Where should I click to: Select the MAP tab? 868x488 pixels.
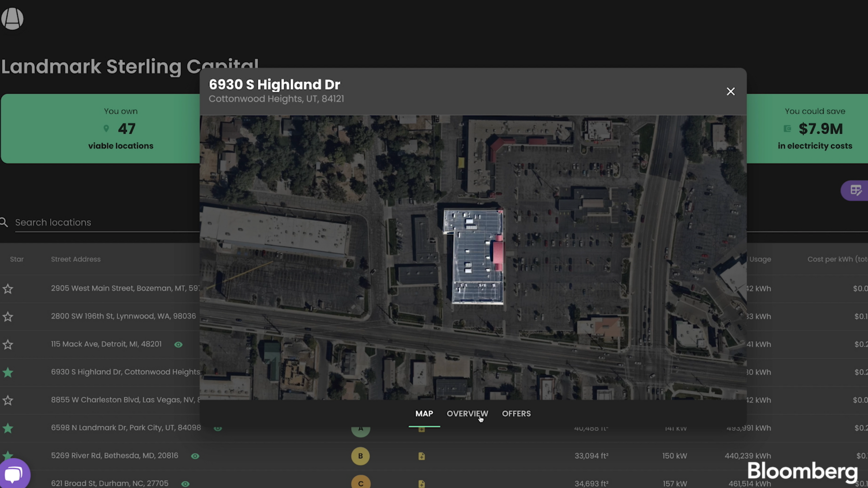424,413
